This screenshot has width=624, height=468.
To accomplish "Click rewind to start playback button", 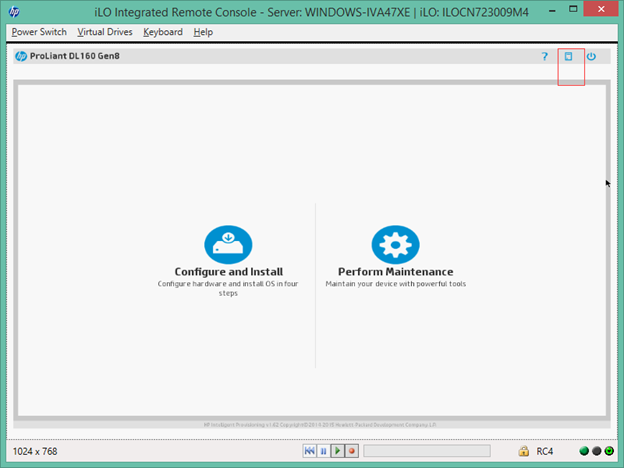I will [x=309, y=451].
